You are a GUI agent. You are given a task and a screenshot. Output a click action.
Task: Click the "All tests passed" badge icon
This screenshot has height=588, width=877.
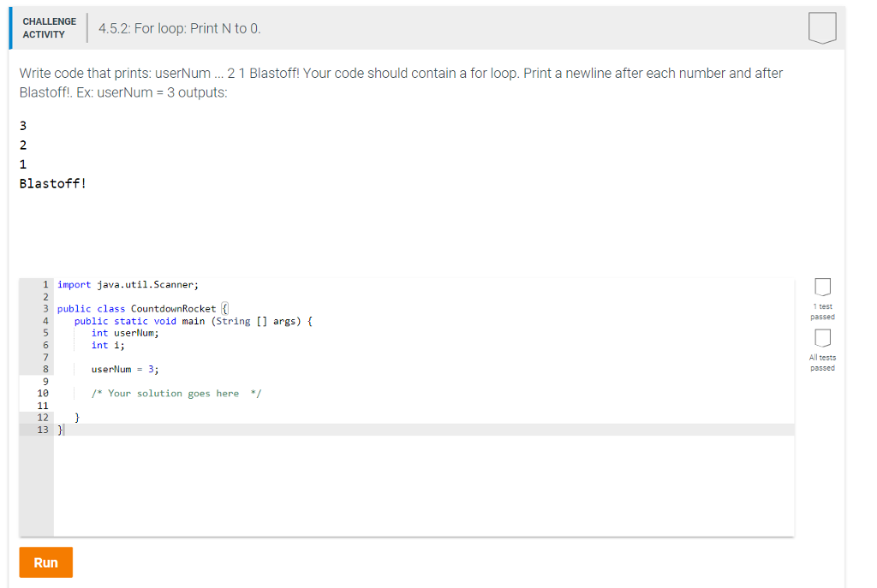tap(822, 339)
